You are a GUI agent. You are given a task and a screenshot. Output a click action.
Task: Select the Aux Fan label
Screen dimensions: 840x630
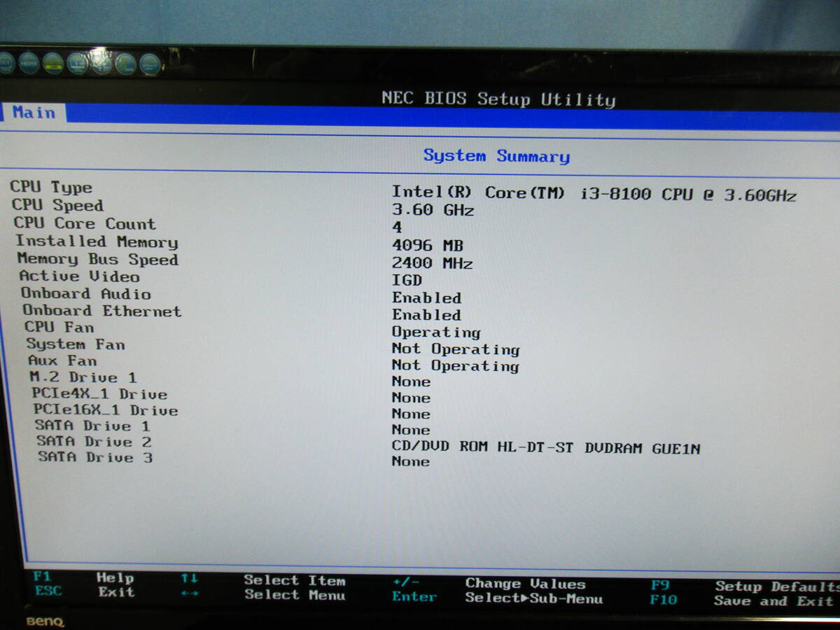pyautogui.click(x=62, y=360)
